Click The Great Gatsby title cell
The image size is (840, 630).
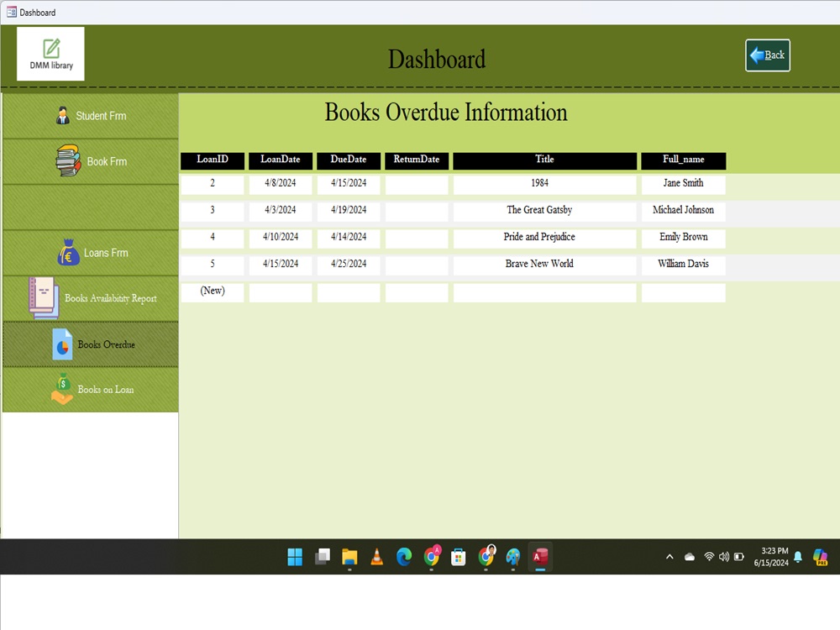[545, 211]
